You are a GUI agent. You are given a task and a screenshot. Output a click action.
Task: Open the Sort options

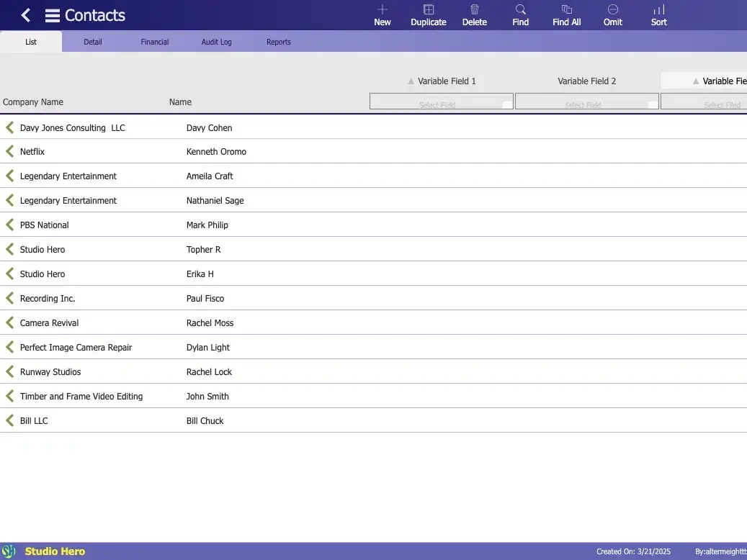[x=659, y=16]
